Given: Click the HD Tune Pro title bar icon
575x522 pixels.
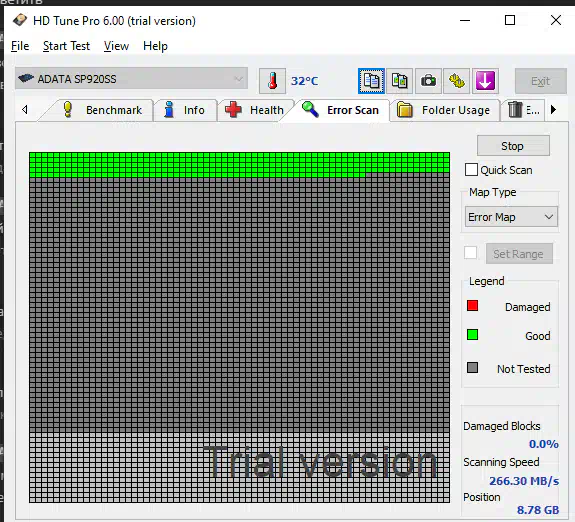Looking at the screenshot, I should pos(20,20).
